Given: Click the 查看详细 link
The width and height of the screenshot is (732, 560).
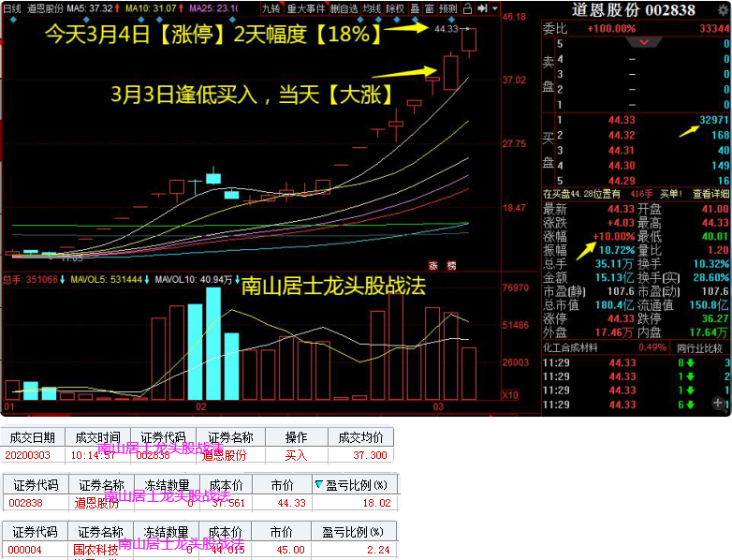Looking at the screenshot, I should (710, 193).
